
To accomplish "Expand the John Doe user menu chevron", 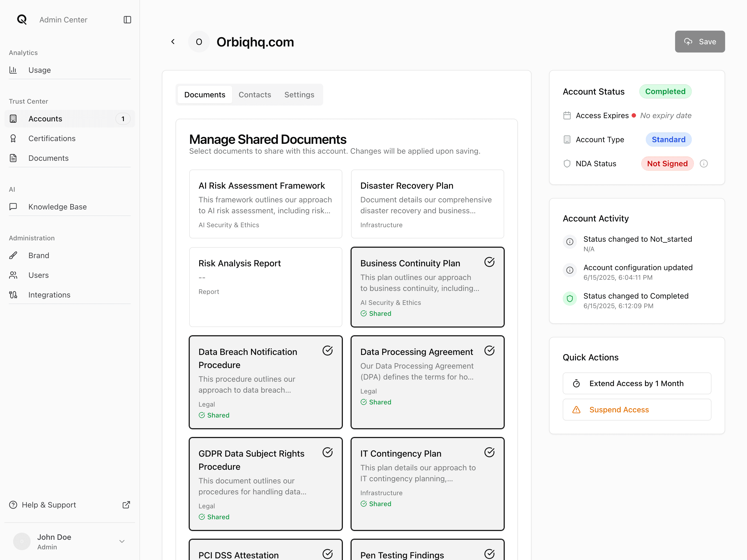I will pyautogui.click(x=122, y=541).
